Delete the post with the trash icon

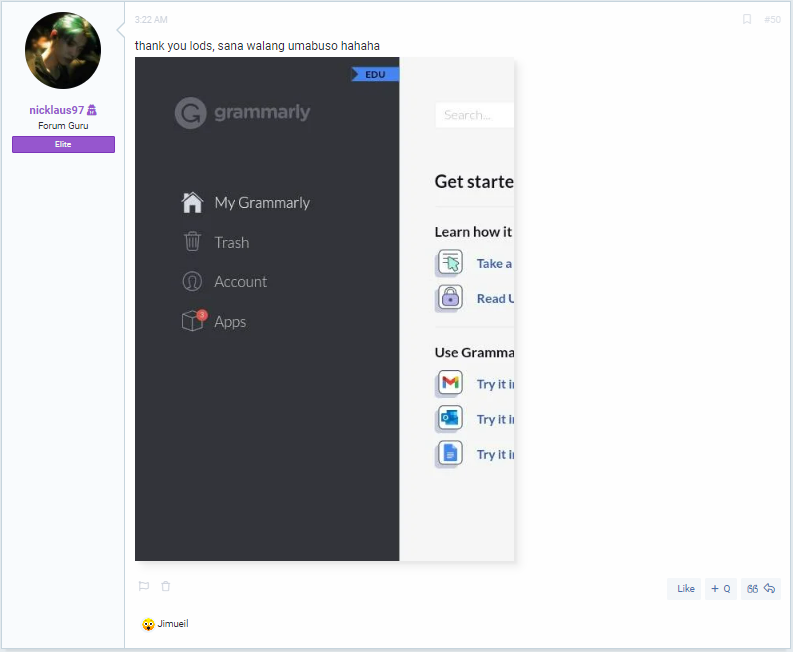tap(165, 586)
